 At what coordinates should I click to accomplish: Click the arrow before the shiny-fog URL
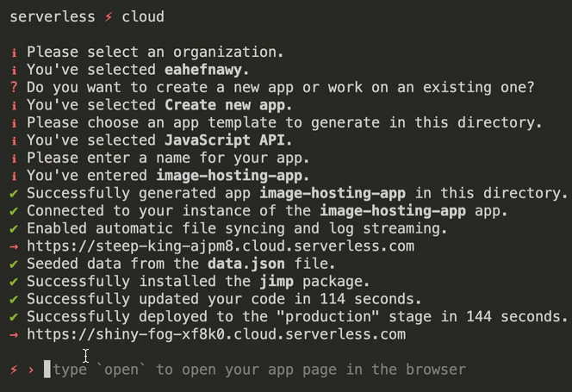(x=14, y=334)
